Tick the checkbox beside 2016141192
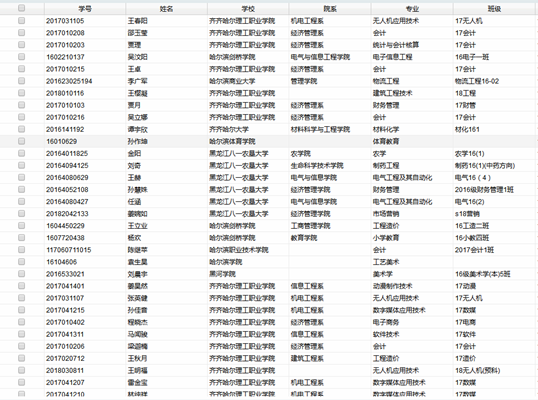538x400 pixels. click(21, 129)
